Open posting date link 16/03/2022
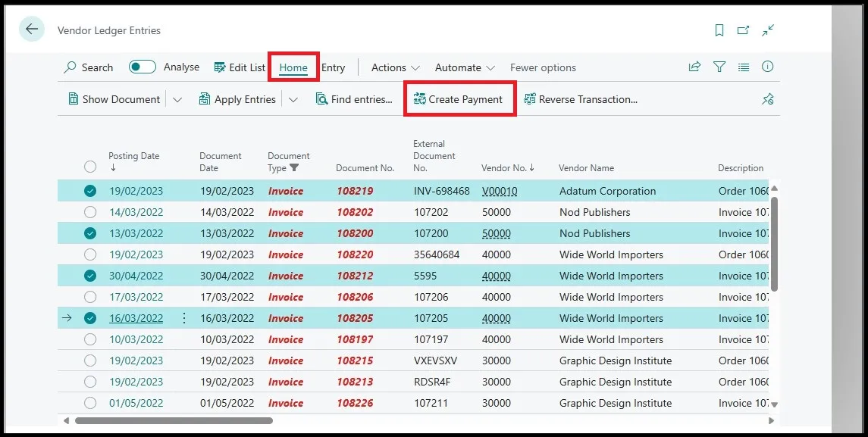This screenshot has height=437, width=868. tap(136, 318)
